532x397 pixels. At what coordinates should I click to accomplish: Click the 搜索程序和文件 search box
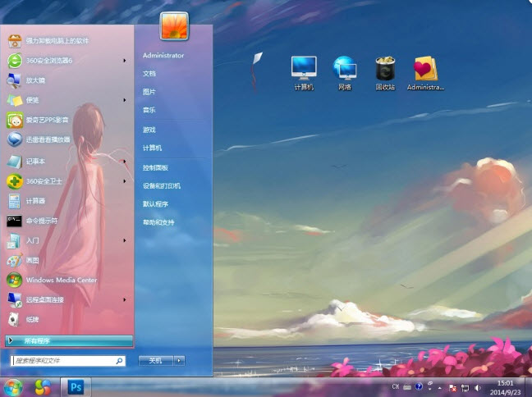(x=62, y=360)
